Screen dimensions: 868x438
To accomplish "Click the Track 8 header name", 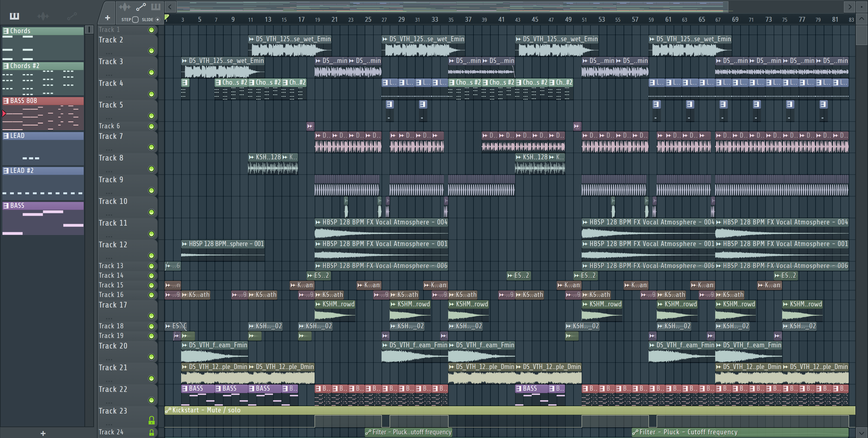I will pyautogui.click(x=111, y=158).
